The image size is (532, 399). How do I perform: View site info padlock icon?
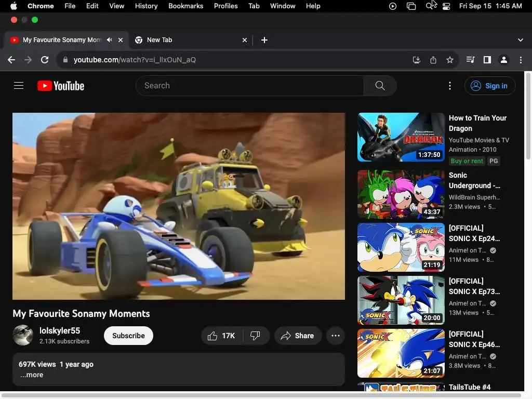(x=65, y=60)
